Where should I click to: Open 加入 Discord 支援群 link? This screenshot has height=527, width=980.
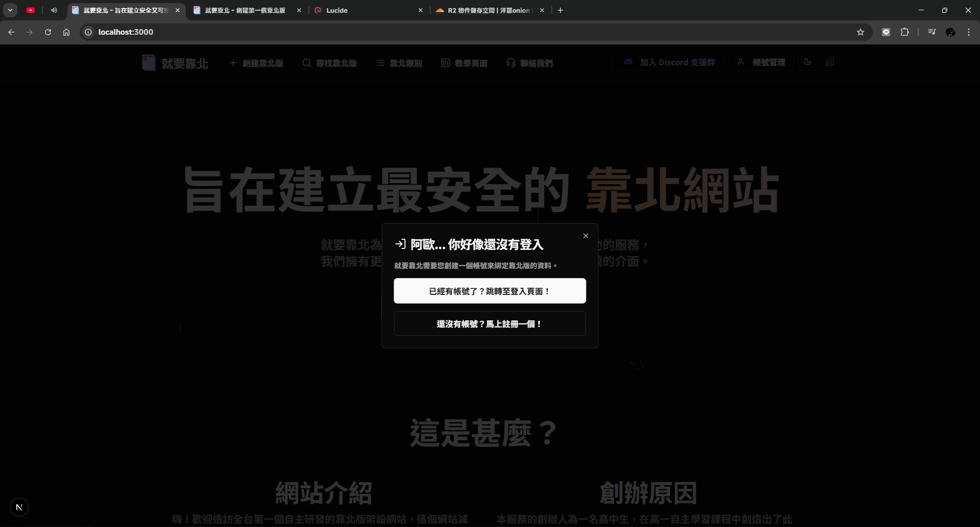(x=669, y=62)
